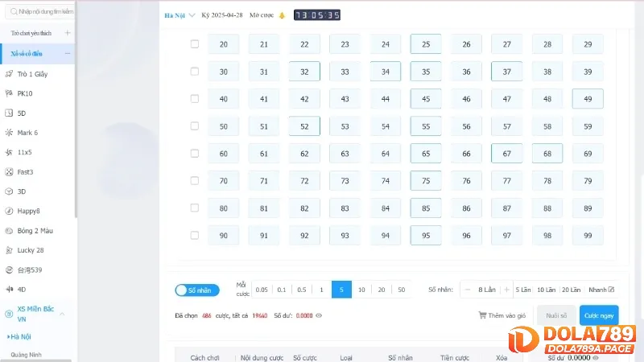Viewport: 644px width, 362px height.
Task: Collapse the Xổ số cổ điển section
Action: [68, 53]
